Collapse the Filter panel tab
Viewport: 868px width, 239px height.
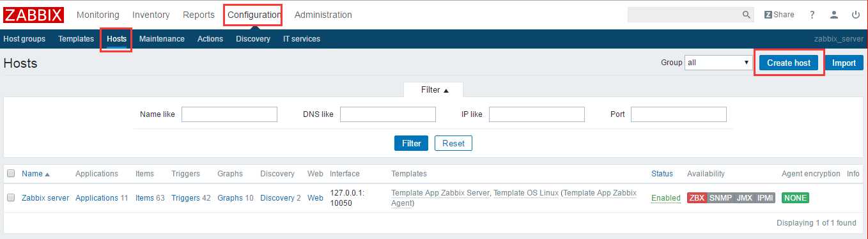pos(434,90)
